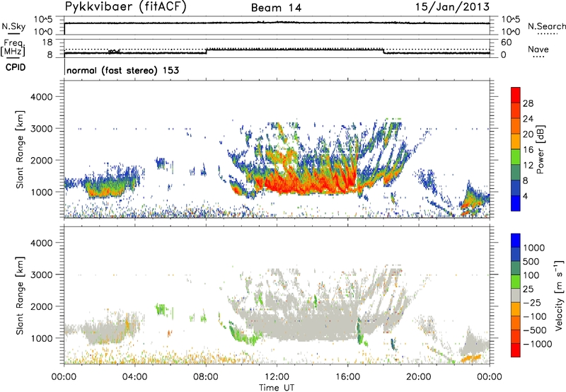
Task: Select the N.Sky legend label
Action: [13, 26]
